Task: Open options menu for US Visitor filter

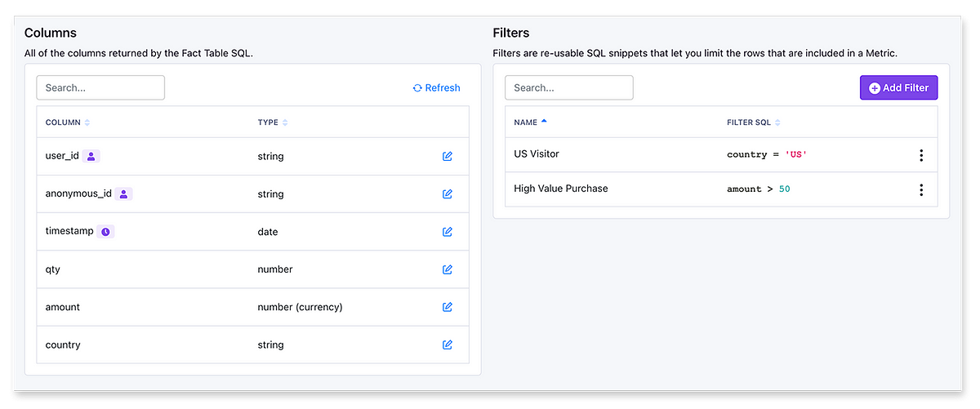Action: tap(921, 155)
